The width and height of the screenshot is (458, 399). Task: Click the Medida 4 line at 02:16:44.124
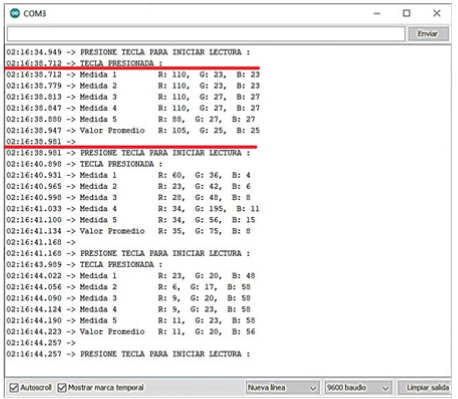[128, 309]
